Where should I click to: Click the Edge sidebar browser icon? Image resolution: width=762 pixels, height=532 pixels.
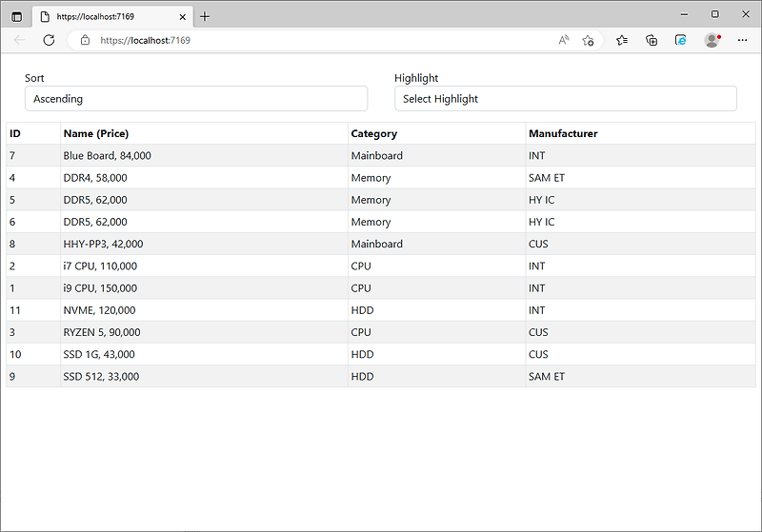pyautogui.click(x=680, y=40)
